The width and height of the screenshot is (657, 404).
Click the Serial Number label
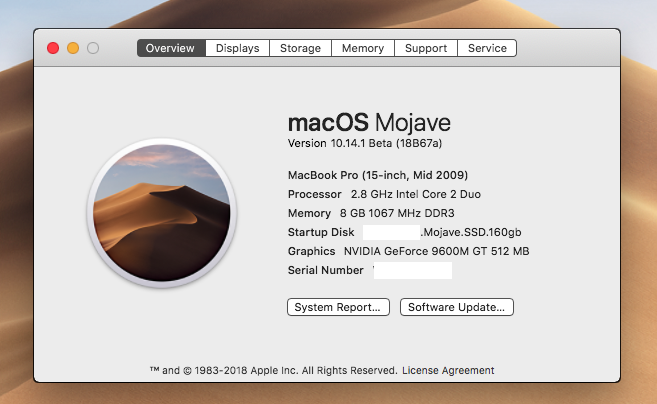[x=326, y=270]
